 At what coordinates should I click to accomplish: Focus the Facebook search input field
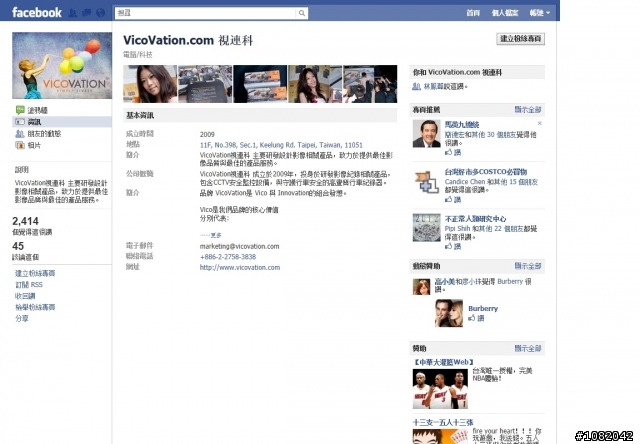[205, 13]
